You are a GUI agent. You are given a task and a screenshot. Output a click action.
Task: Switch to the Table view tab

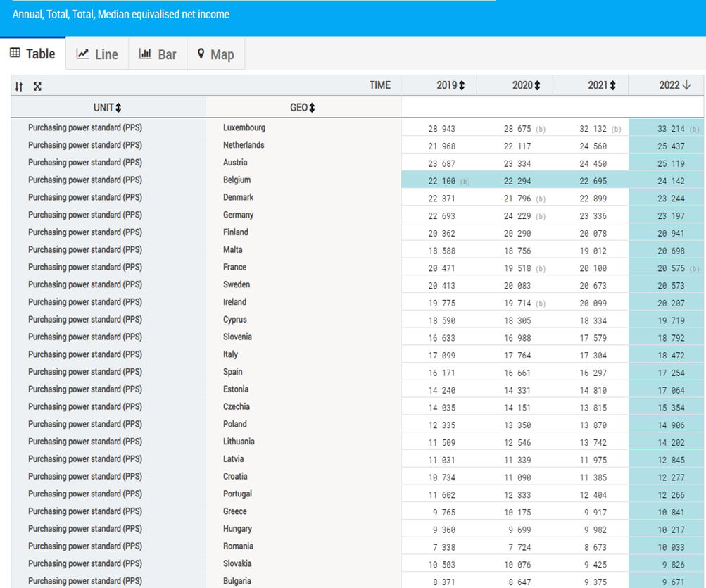click(x=33, y=54)
